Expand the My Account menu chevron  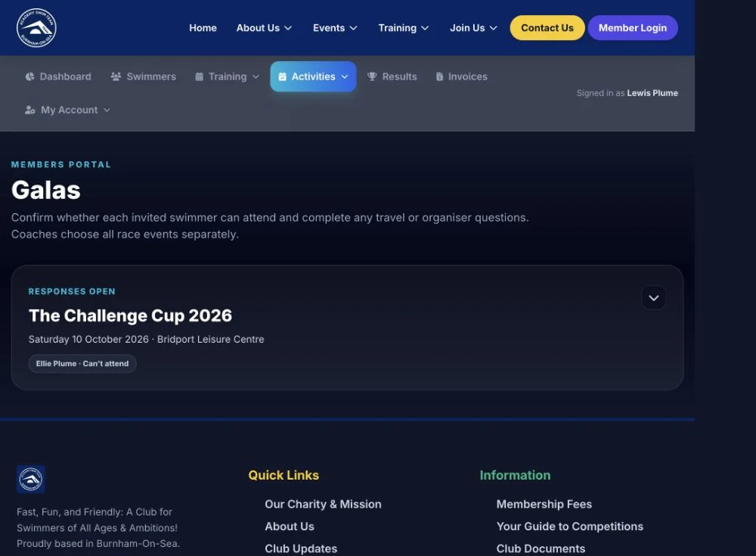coord(107,110)
